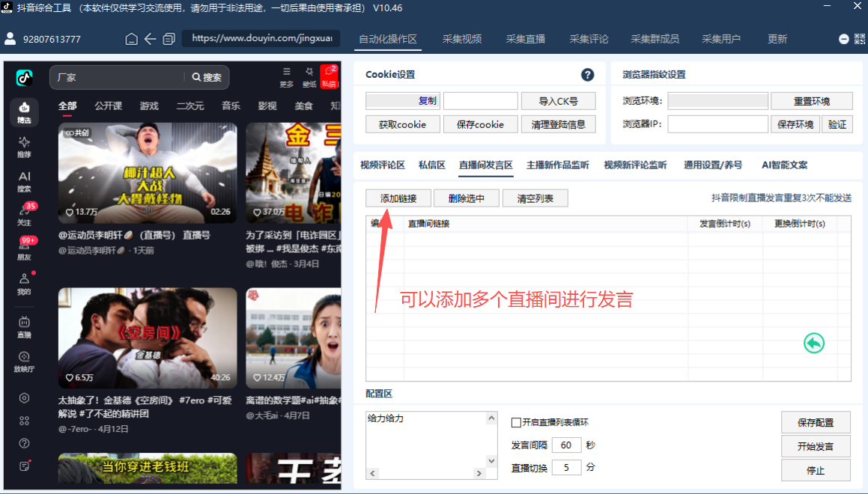Open the 更多 menu icon in Douyin header

286,77
